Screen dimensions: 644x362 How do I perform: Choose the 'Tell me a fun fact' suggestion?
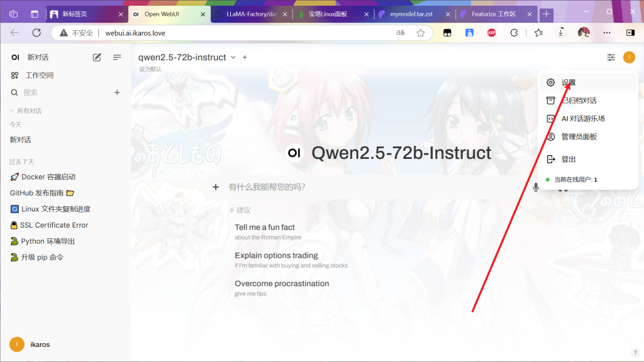pyautogui.click(x=268, y=232)
